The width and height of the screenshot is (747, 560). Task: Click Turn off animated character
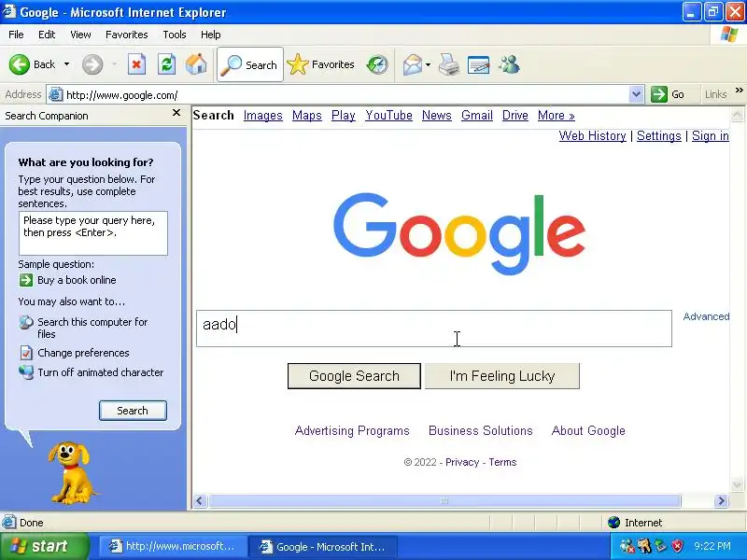point(101,372)
